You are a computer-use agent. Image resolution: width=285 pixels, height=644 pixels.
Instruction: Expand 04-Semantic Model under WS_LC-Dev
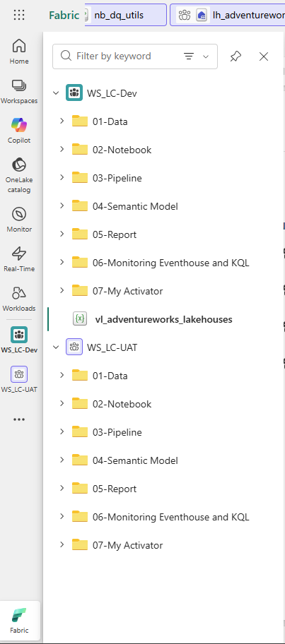62,205
